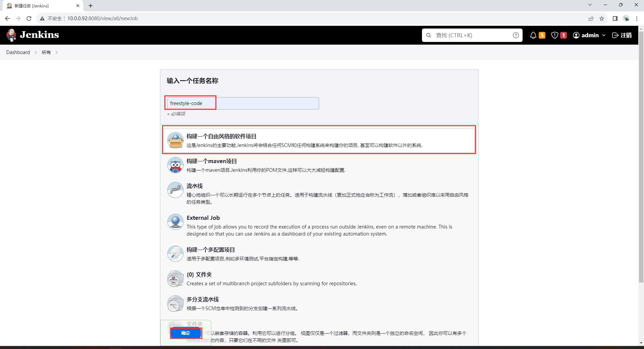Click the page vertical scrollbar
This screenshot has width=644, height=349.
641,157
